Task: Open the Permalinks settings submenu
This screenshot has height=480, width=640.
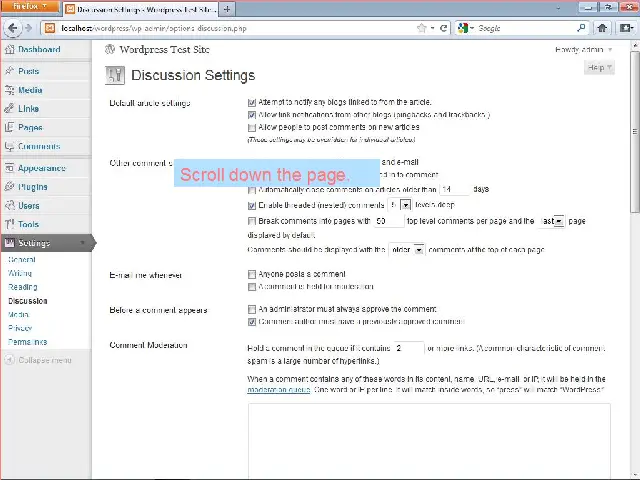Action: [x=28, y=342]
